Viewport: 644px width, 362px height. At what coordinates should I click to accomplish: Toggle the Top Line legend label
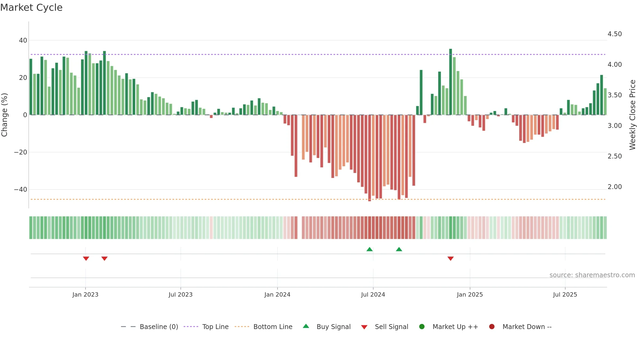point(215,327)
